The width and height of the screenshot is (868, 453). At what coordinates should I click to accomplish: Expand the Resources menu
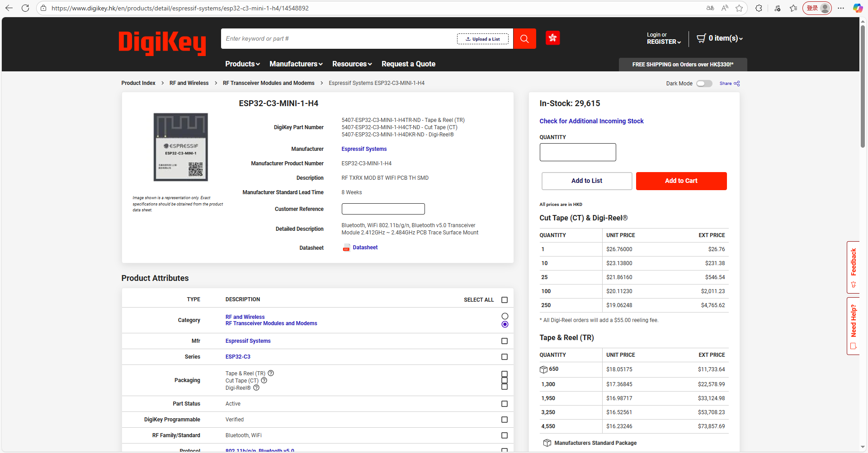(x=352, y=64)
